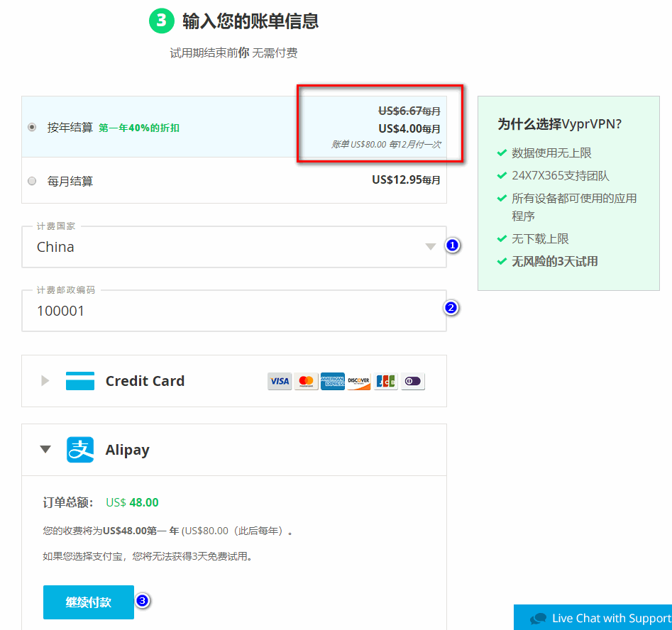672x630 pixels.
Task: Click the American Express card icon
Action: point(333,381)
